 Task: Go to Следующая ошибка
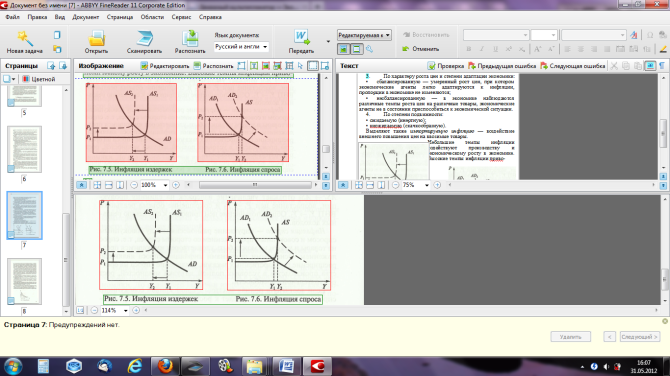point(573,66)
